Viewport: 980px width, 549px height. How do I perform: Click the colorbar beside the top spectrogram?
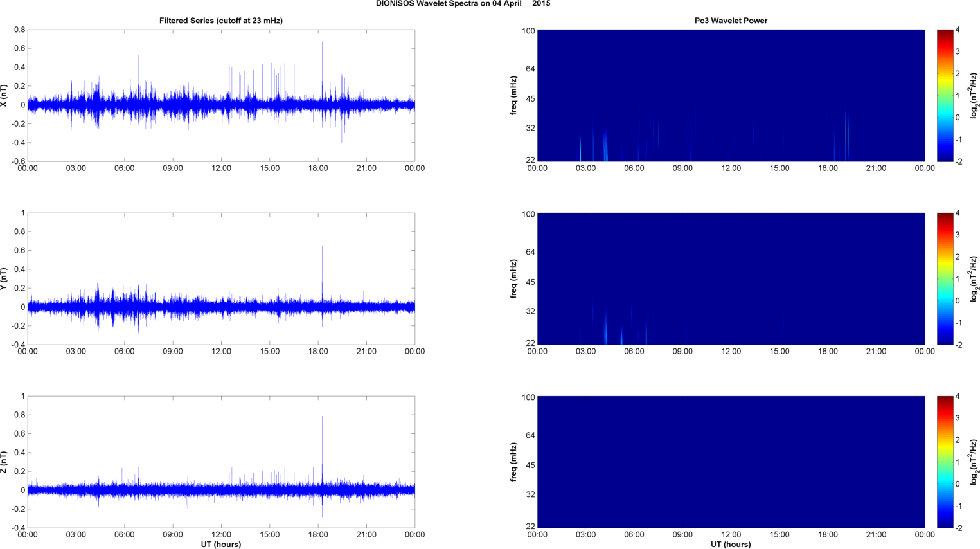coord(945,95)
